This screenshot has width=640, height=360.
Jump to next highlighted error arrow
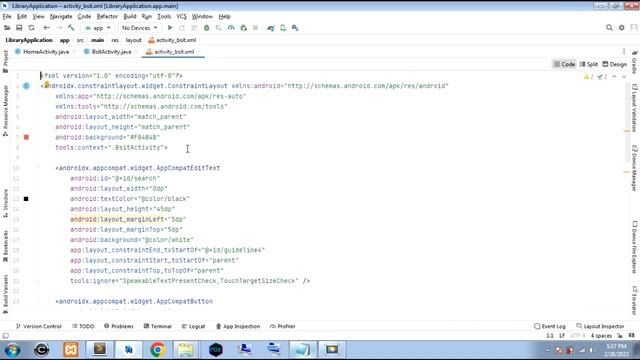[x=624, y=77]
